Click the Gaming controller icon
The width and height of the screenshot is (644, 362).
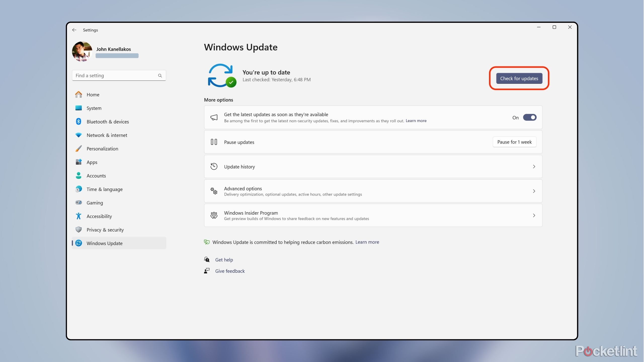pos(78,202)
